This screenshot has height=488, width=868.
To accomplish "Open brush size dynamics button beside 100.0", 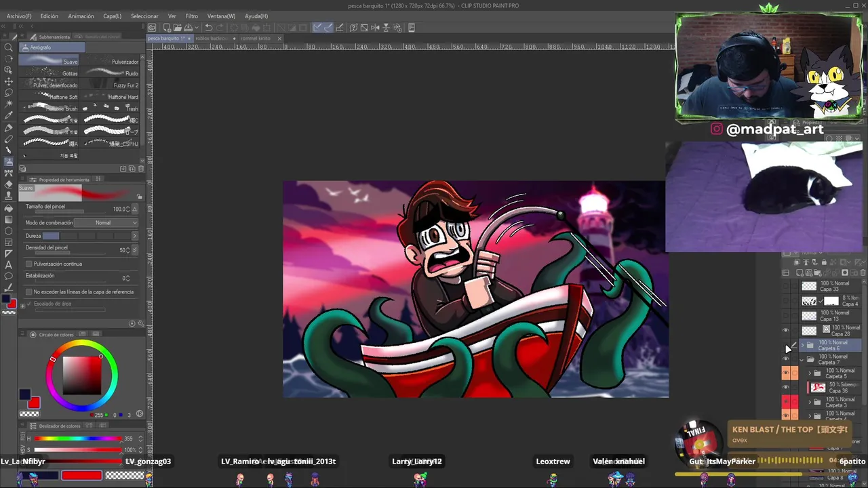I will point(134,209).
